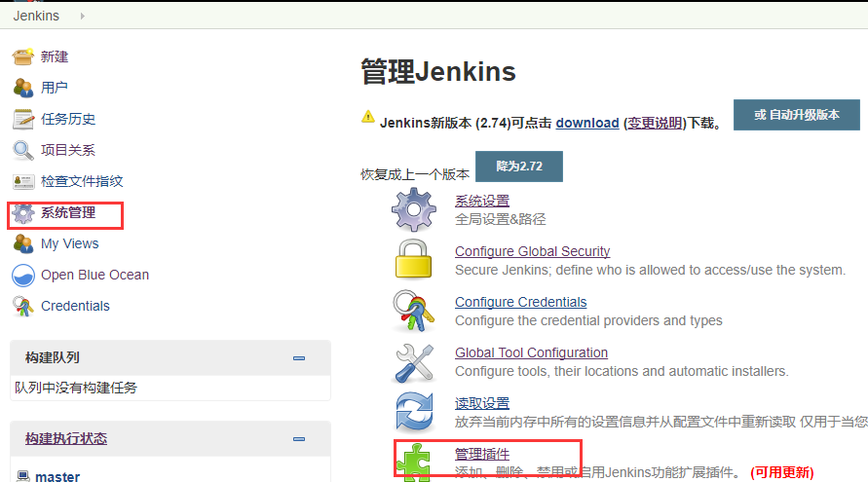Open the 用户 sidebar link
The width and height of the screenshot is (868, 482).
click(x=55, y=88)
